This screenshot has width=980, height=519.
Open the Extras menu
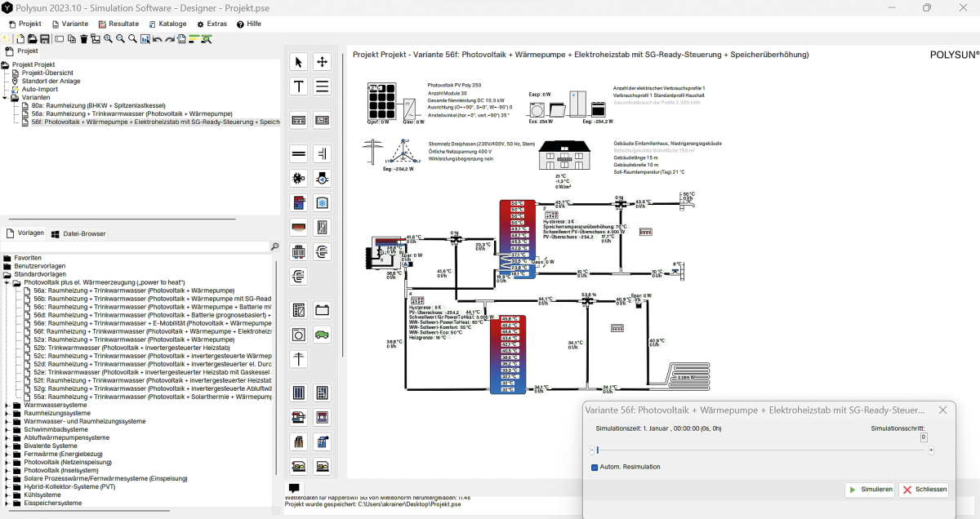click(212, 24)
